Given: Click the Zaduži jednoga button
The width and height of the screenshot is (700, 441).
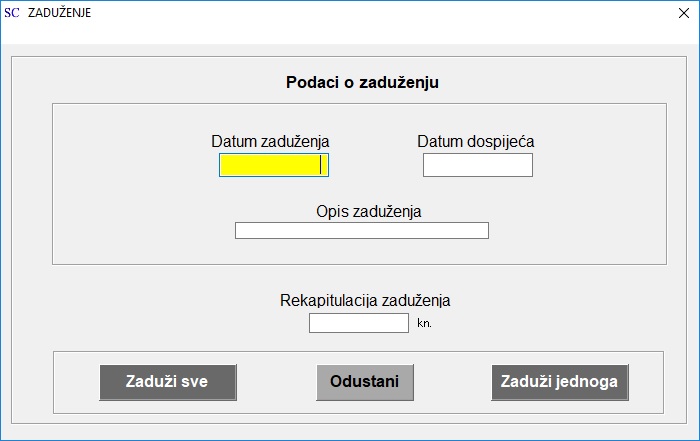Looking at the screenshot, I should click(x=560, y=382).
